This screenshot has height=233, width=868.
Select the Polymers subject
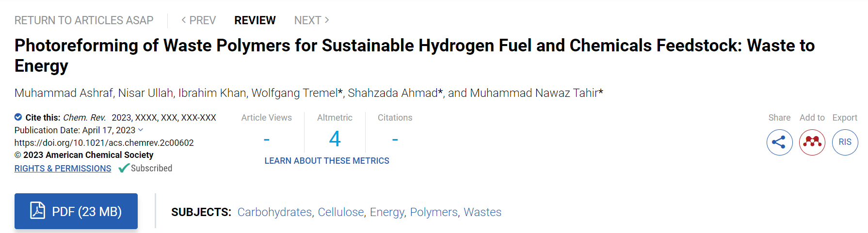pos(434,212)
